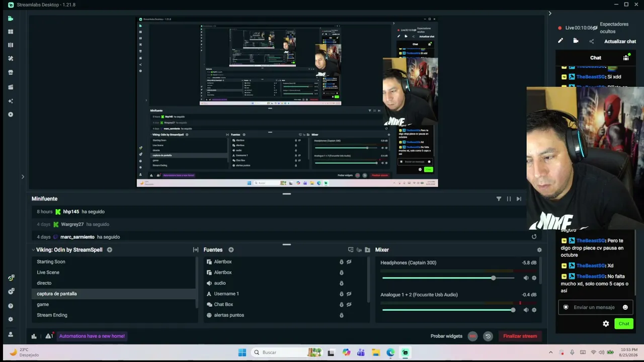Click Actualizar chat
Viewport: 644px width, 362px height.
tap(620, 42)
